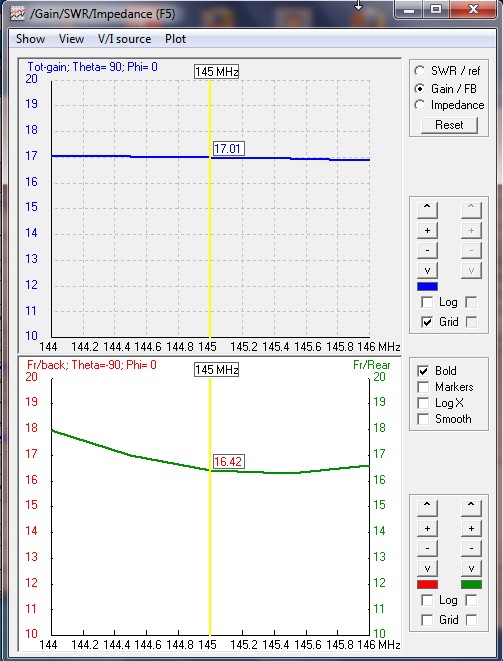Screen dimensions: 503x661
Task: Zoom in Tot-gain axis with + above blue swatch
Action: pyautogui.click(x=427, y=230)
